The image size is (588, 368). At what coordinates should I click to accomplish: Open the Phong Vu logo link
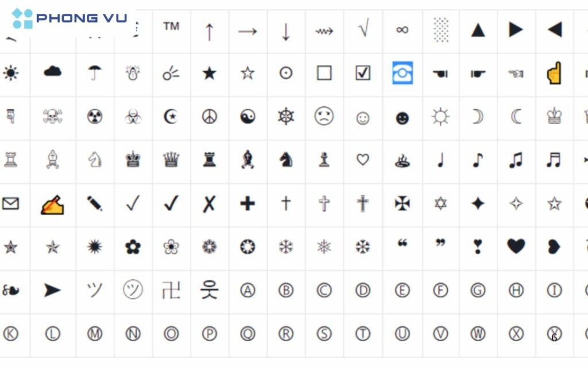69,18
